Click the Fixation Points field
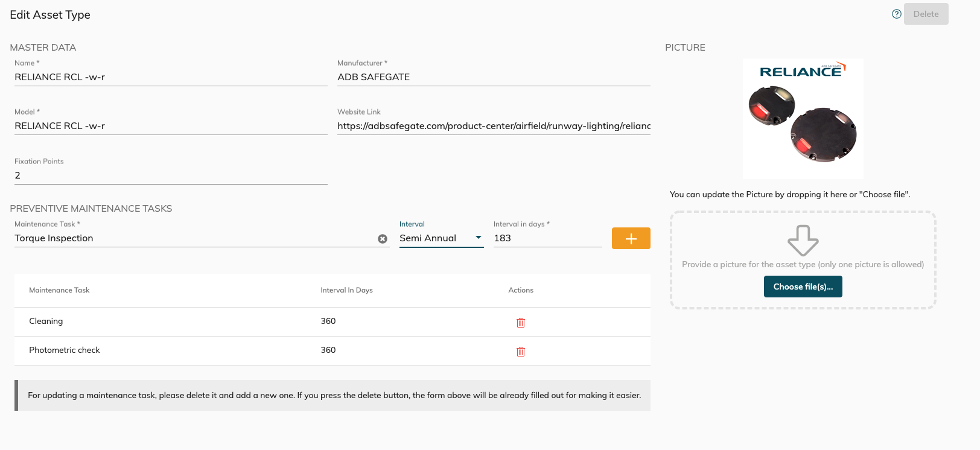Viewport: 980px width, 450px height. point(171,176)
